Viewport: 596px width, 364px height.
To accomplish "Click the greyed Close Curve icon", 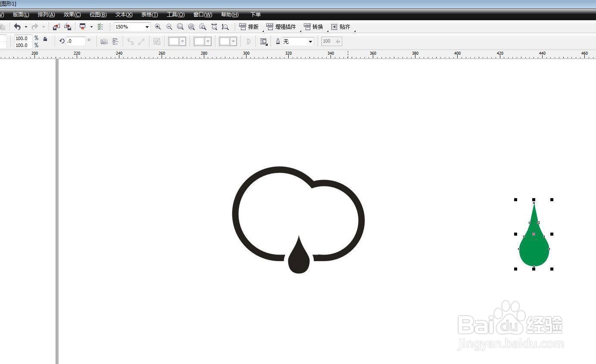I will click(248, 41).
